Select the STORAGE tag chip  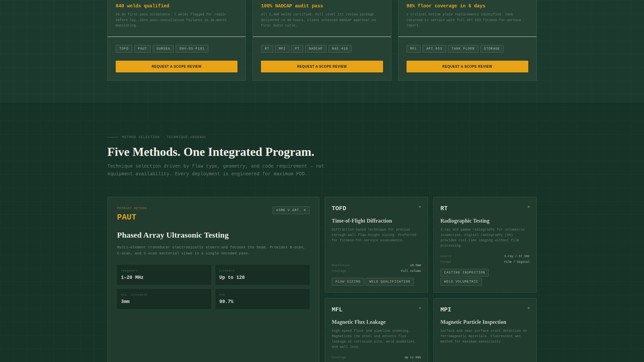[x=492, y=49]
